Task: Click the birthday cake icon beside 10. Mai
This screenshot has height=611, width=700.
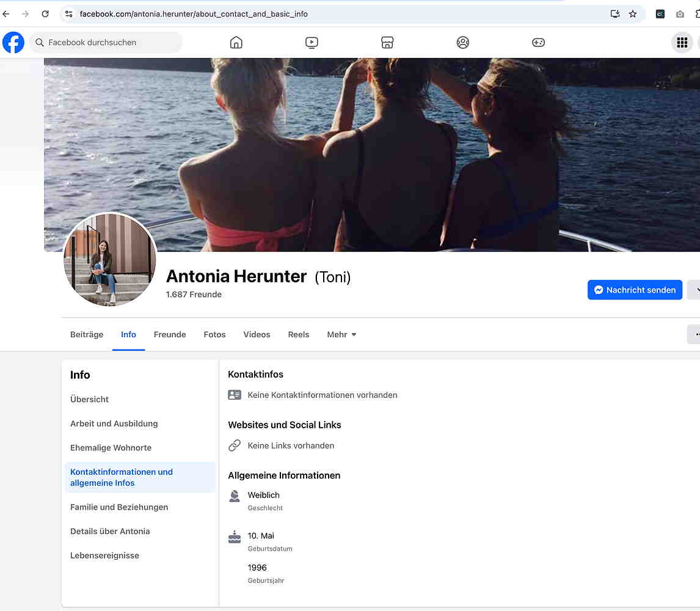Action: click(235, 537)
